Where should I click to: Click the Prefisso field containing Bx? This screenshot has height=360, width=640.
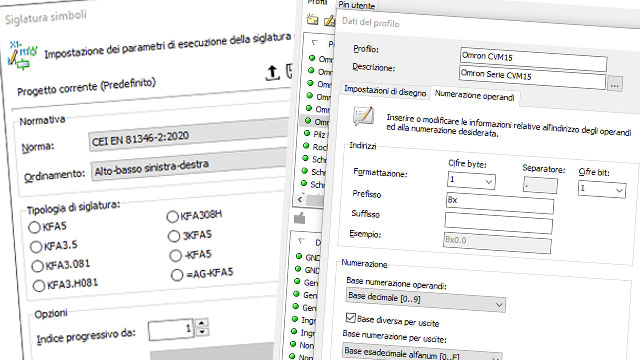point(500,203)
